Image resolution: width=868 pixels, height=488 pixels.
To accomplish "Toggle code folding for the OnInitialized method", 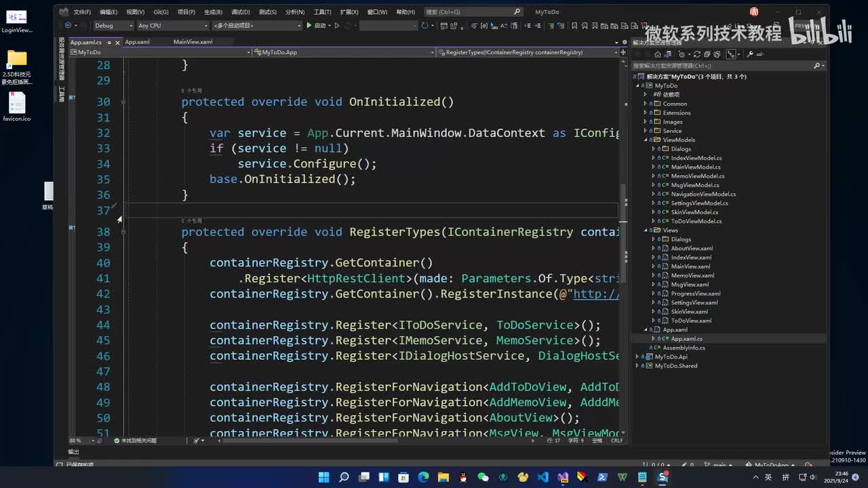I will click(123, 102).
